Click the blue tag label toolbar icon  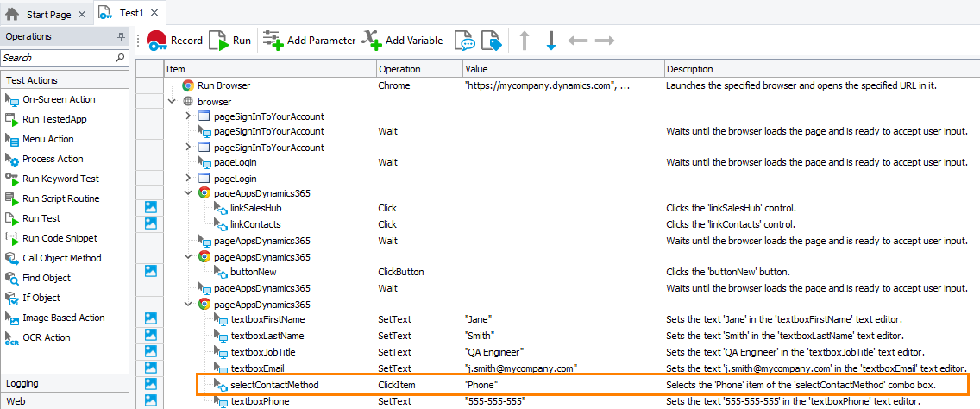pyautogui.click(x=491, y=41)
